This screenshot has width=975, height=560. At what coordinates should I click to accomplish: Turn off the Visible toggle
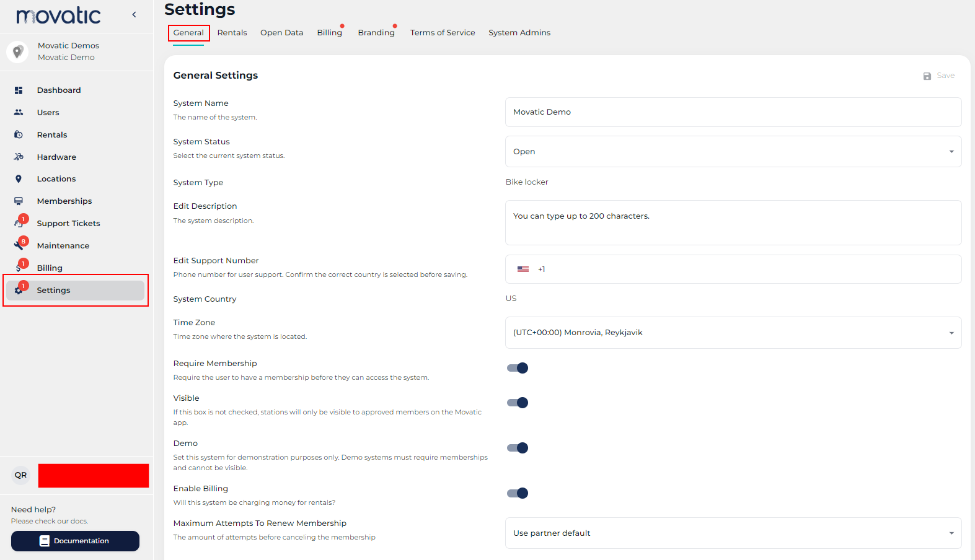click(518, 403)
